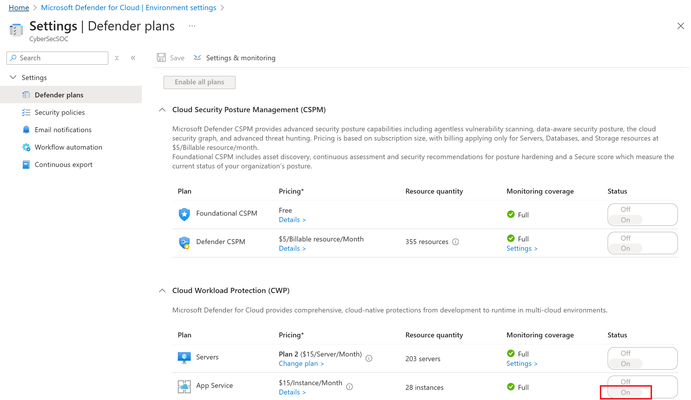Click the App Service plan icon
Screen dimensions: 691x400
(184, 386)
